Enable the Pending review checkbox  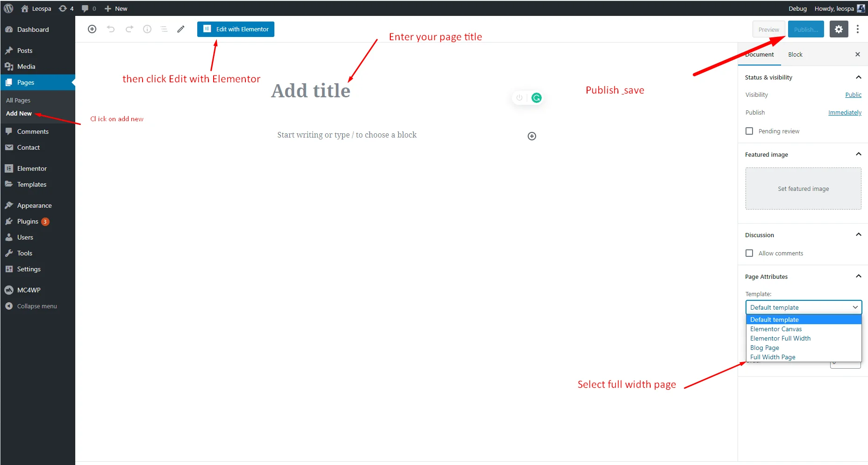pyautogui.click(x=749, y=131)
